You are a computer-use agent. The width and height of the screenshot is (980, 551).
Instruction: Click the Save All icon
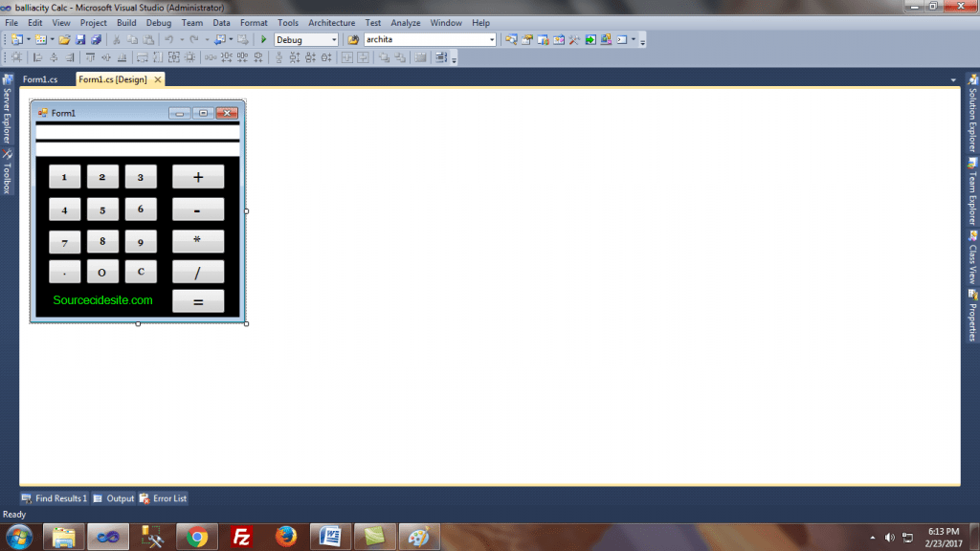(x=96, y=40)
